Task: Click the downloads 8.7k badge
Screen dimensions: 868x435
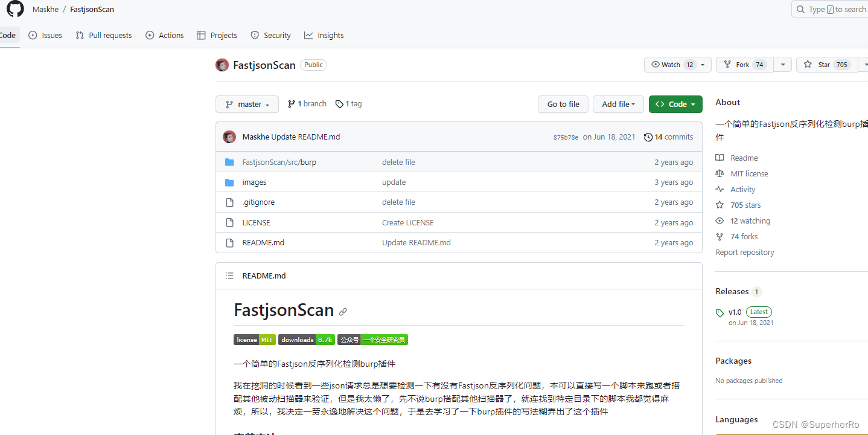Action: pos(306,340)
